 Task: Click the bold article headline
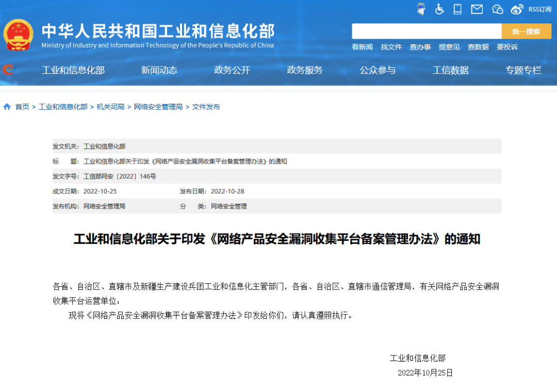pyautogui.click(x=277, y=239)
